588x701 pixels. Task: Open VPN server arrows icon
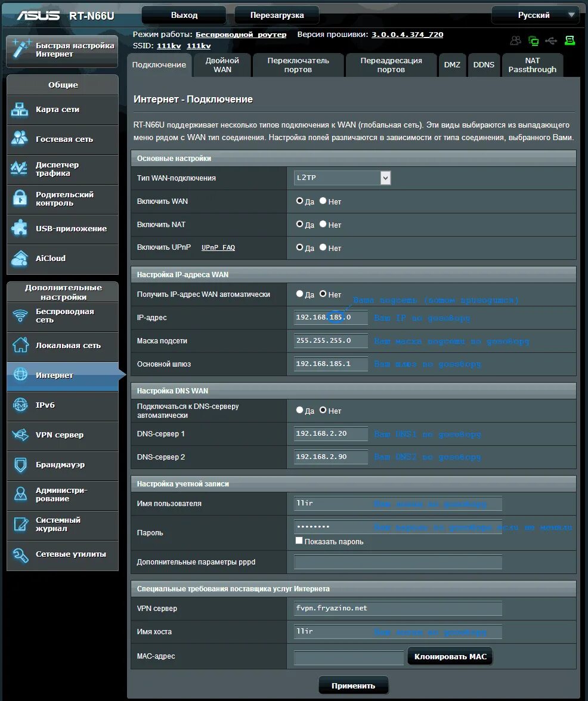[x=20, y=435]
